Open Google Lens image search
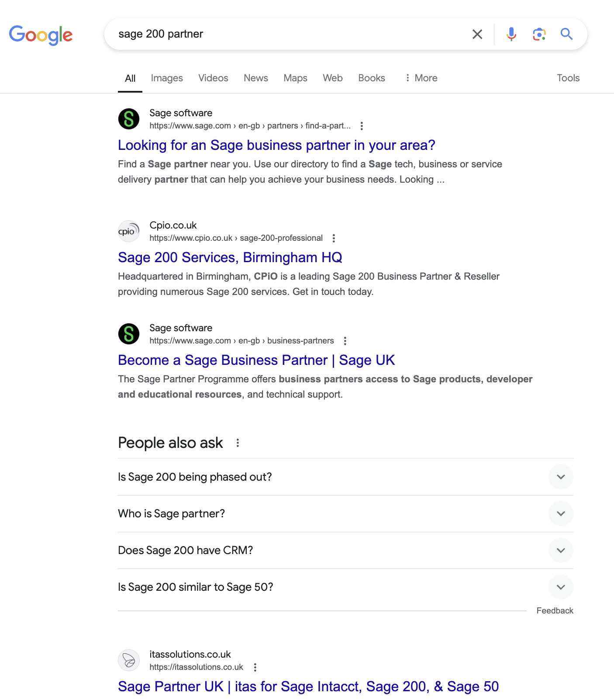Viewport: 614px width, 700px height. click(x=539, y=34)
